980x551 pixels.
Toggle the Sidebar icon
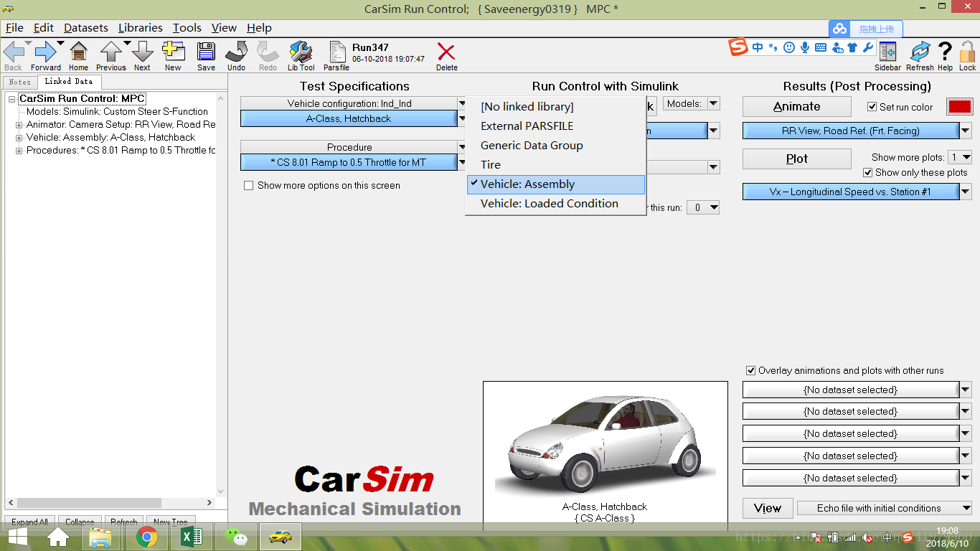point(887,52)
